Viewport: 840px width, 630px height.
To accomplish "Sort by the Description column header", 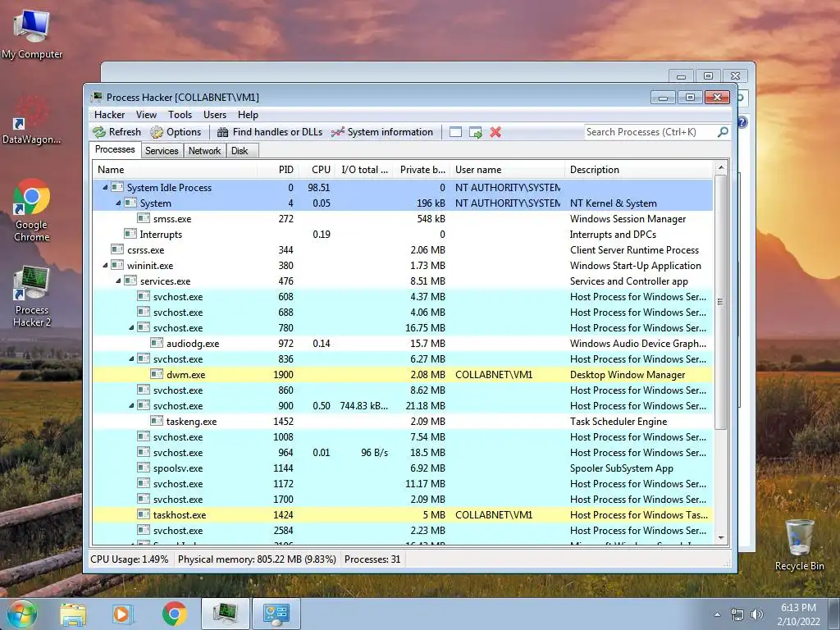I will pyautogui.click(x=639, y=170).
